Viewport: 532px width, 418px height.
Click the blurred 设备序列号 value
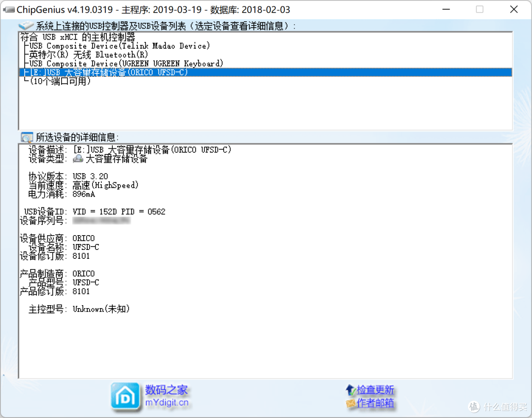pyautogui.click(x=101, y=220)
